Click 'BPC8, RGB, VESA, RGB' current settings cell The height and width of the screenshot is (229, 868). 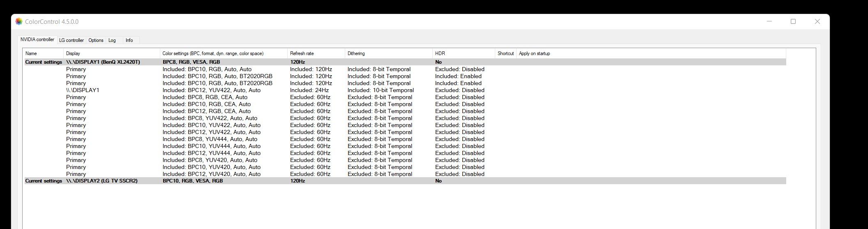191,62
